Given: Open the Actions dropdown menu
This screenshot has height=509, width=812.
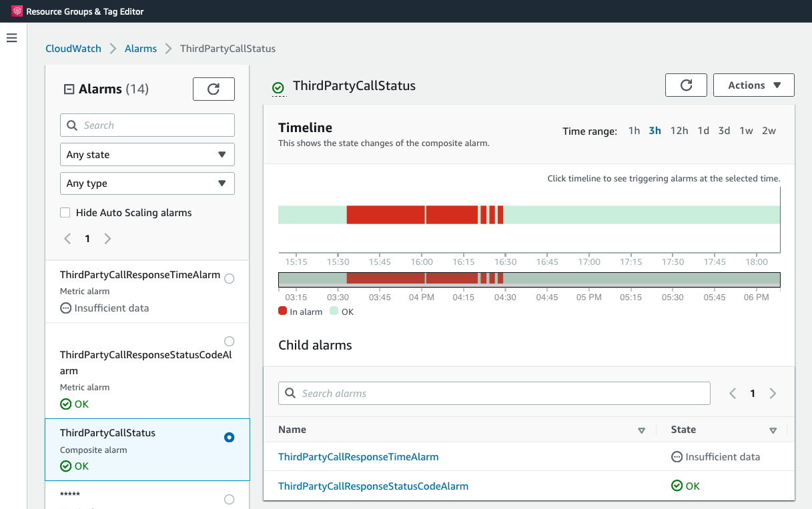Looking at the screenshot, I should (754, 85).
